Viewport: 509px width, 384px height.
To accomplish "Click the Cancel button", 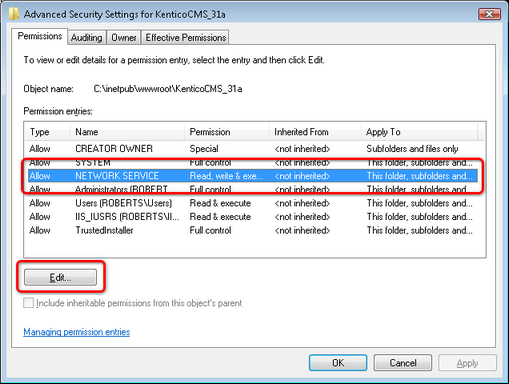I will point(403,363).
